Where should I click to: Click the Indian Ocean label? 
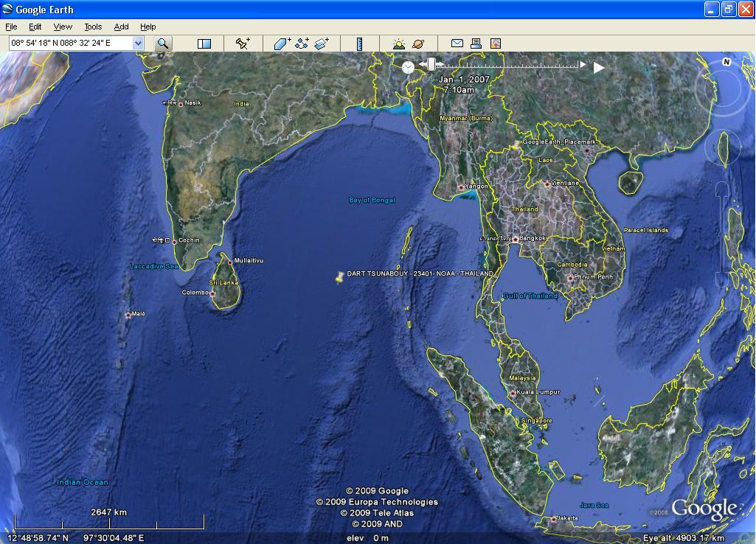point(83,482)
